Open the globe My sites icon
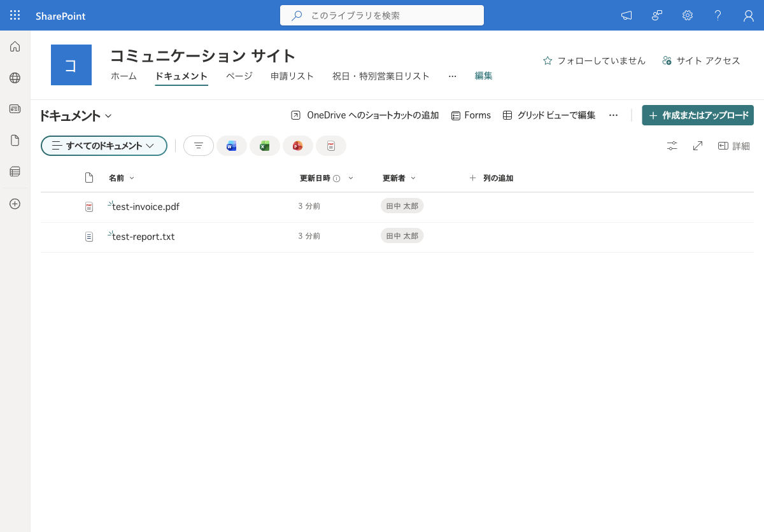The image size is (764, 532). (x=15, y=78)
